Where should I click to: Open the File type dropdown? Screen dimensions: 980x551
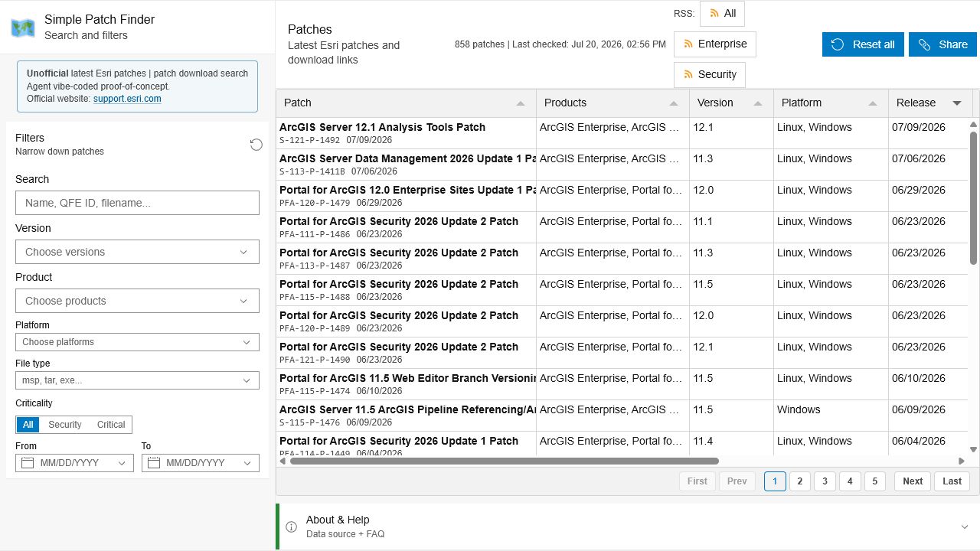coord(137,380)
